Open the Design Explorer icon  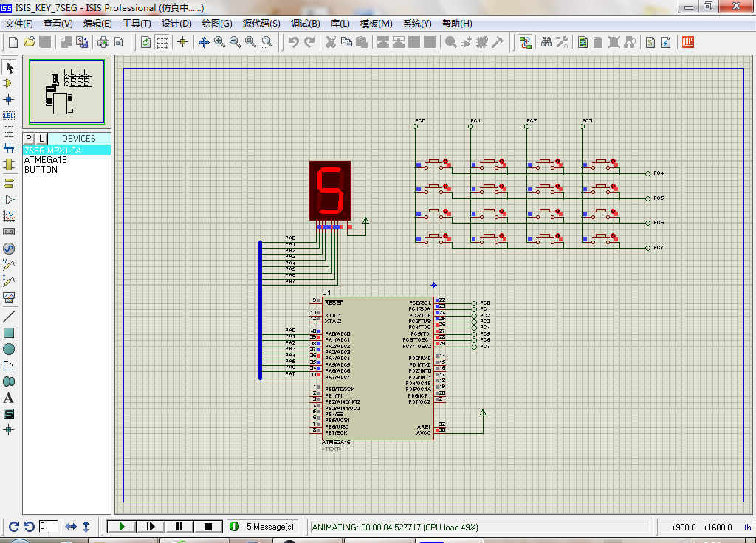tap(583, 42)
